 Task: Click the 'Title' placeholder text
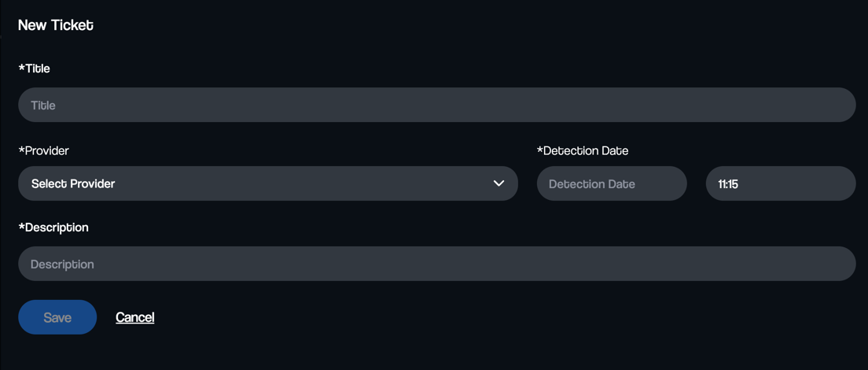click(43, 105)
